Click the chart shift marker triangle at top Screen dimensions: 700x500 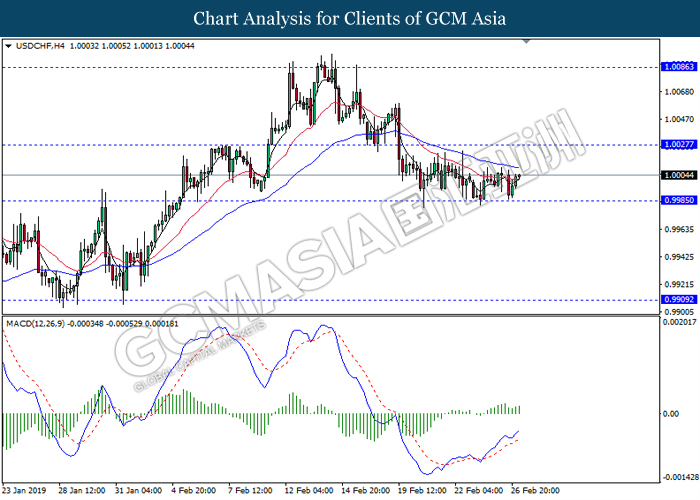point(526,42)
